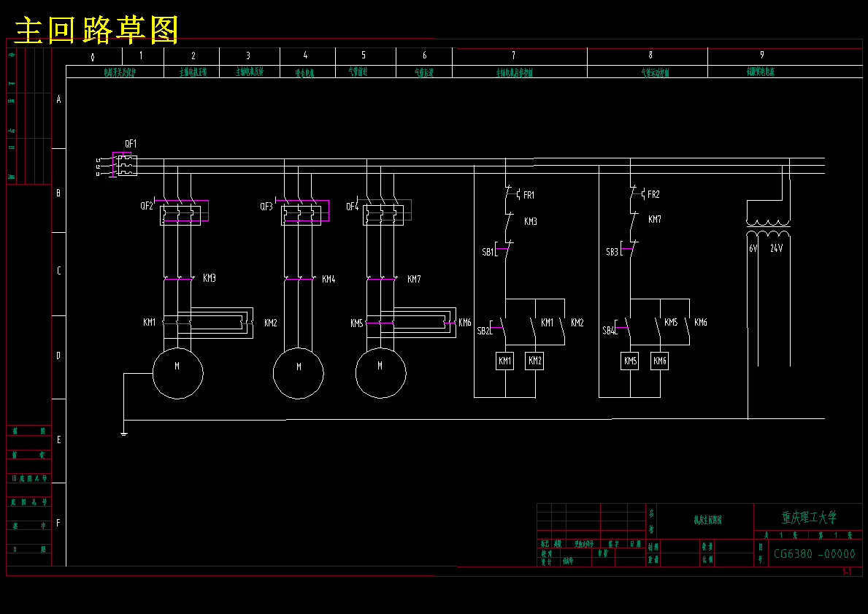Click column header number 9
Screen dimensions: 868x614
click(x=762, y=54)
